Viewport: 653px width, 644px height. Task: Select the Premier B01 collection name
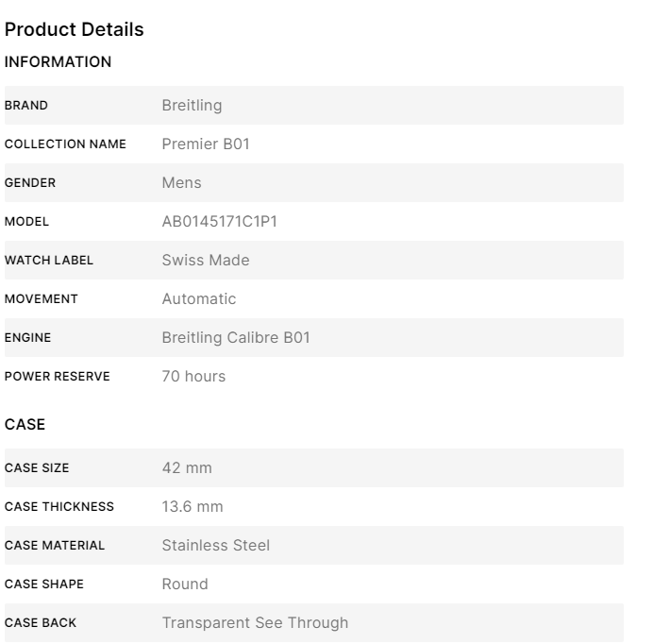click(x=206, y=144)
